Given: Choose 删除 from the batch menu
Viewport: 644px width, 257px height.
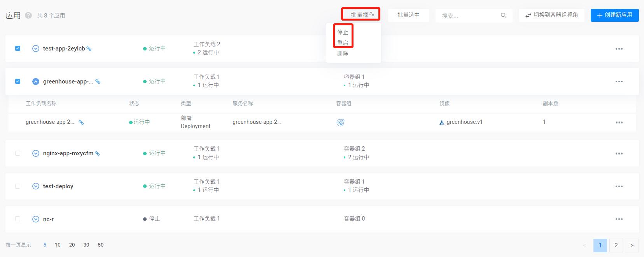Looking at the screenshot, I should (343, 53).
